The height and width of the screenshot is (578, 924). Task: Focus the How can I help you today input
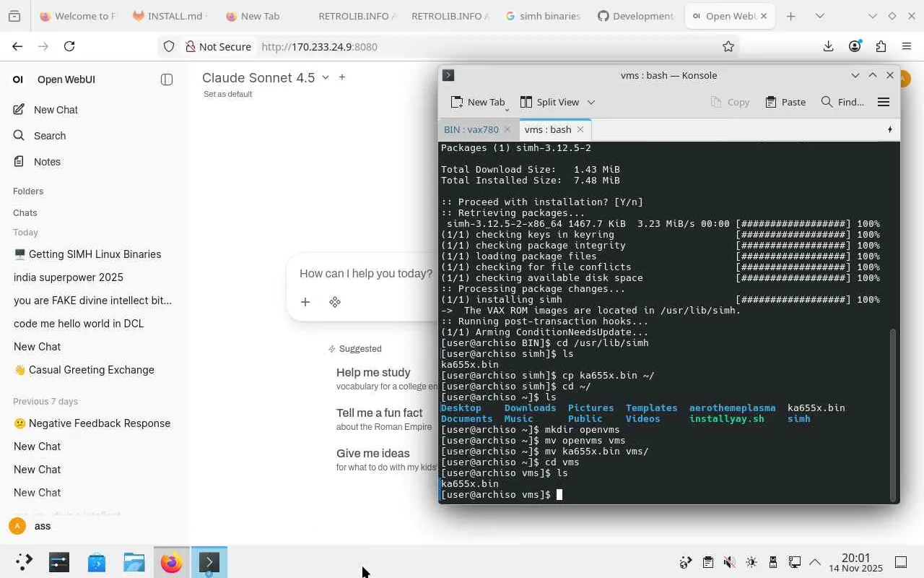(365, 274)
